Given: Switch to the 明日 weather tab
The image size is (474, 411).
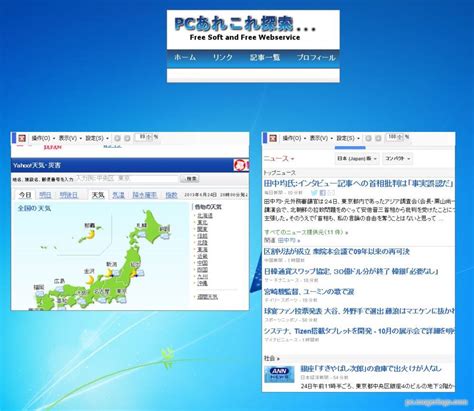Looking at the screenshot, I should coord(45,195).
